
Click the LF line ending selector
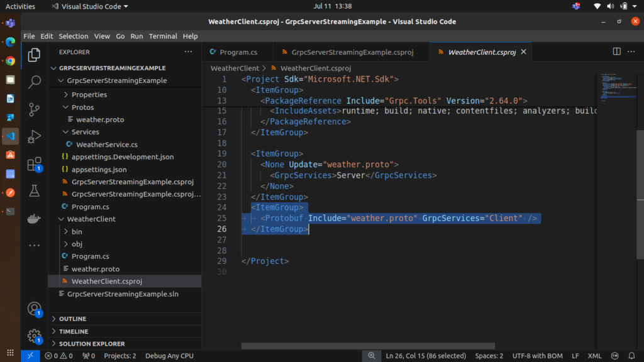pyautogui.click(x=575, y=356)
